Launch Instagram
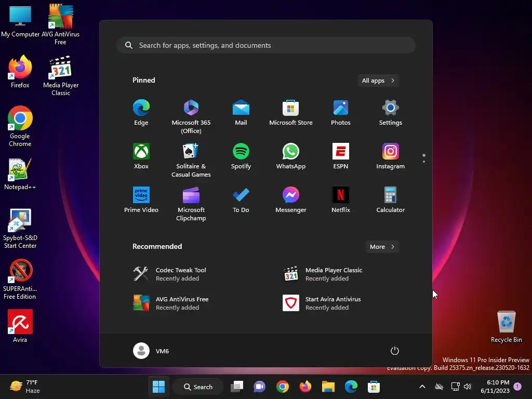The image size is (532, 399). (391, 156)
